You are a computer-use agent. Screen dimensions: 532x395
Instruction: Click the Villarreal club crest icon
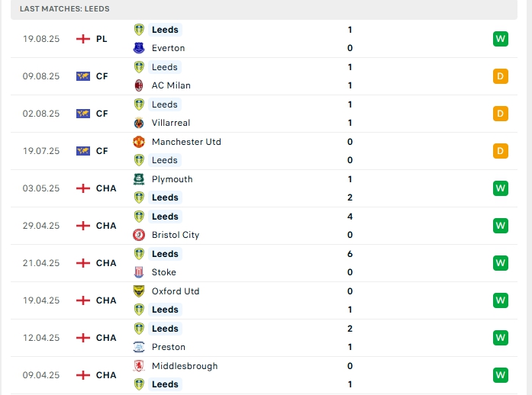pos(139,123)
